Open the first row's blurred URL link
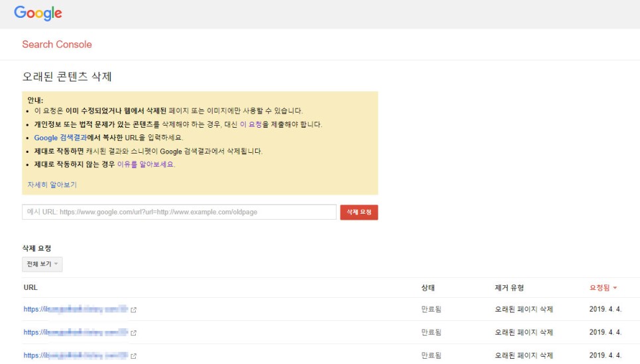This screenshot has height=364, width=640. [x=76, y=309]
